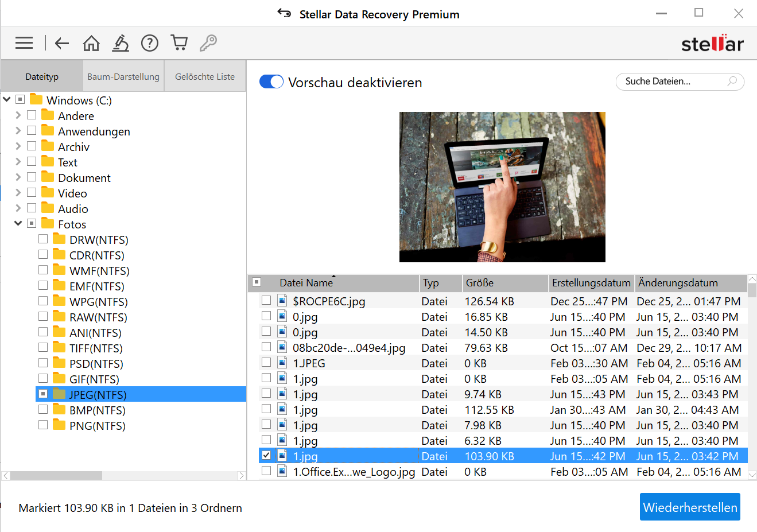Collapse the Fotos folder

click(x=18, y=224)
